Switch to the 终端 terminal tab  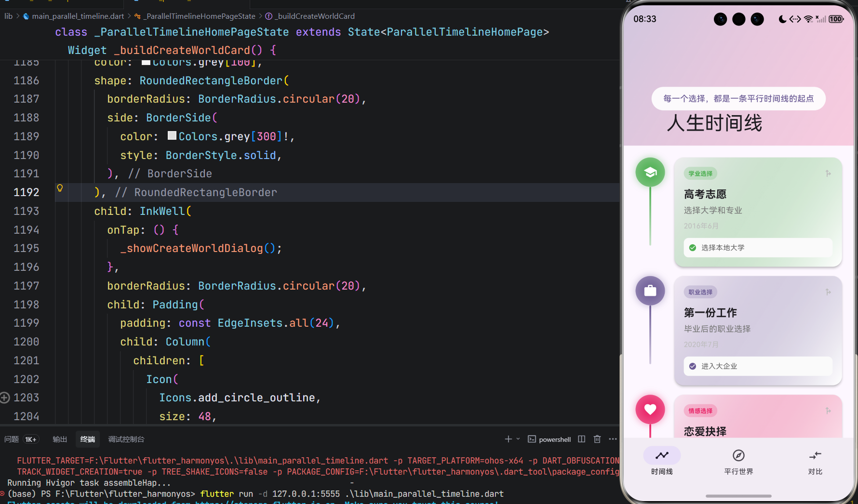tap(88, 439)
